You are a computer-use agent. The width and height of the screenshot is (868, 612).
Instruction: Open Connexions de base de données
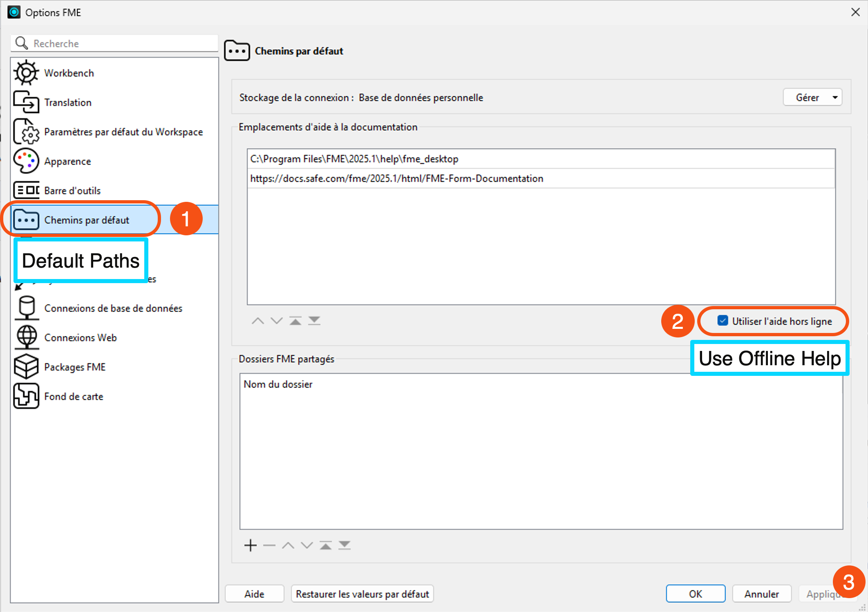pos(114,308)
